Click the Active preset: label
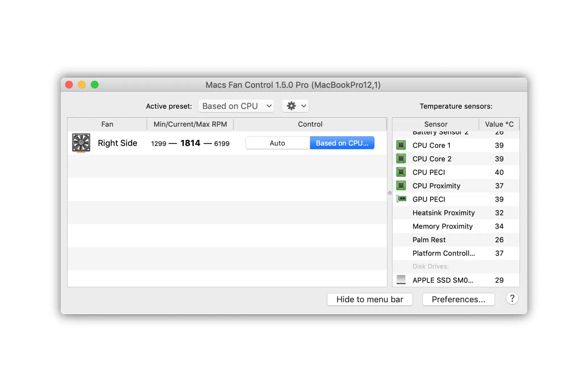This screenshot has width=588, height=392. point(169,106)
